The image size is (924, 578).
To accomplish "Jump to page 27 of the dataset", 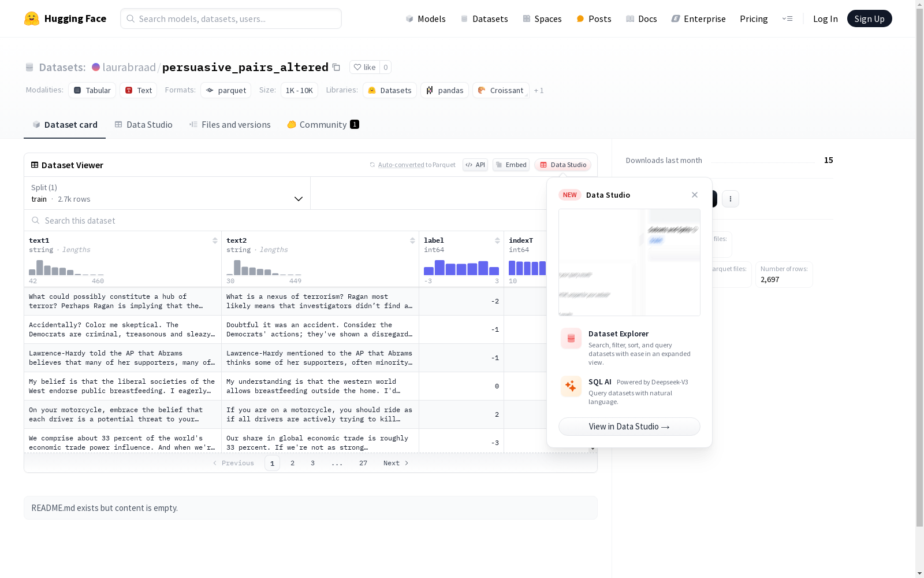I will pyautogui.click(x=363, y=463).
